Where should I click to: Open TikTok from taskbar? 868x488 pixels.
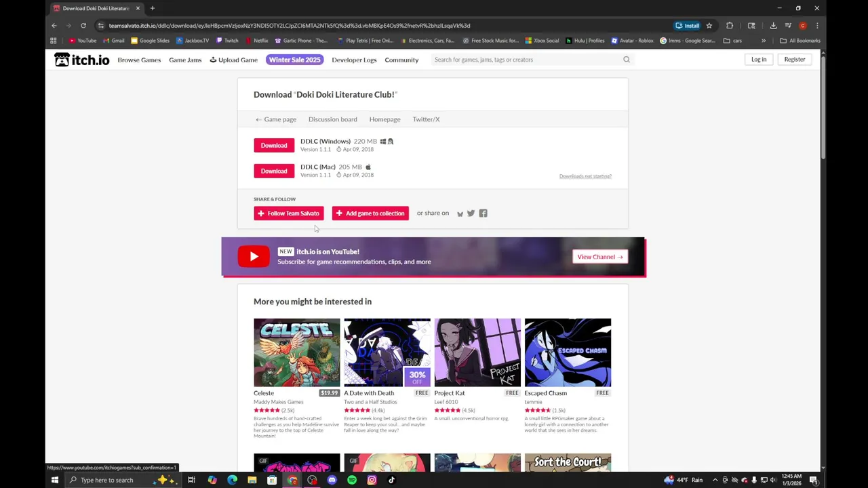(391, 480)
